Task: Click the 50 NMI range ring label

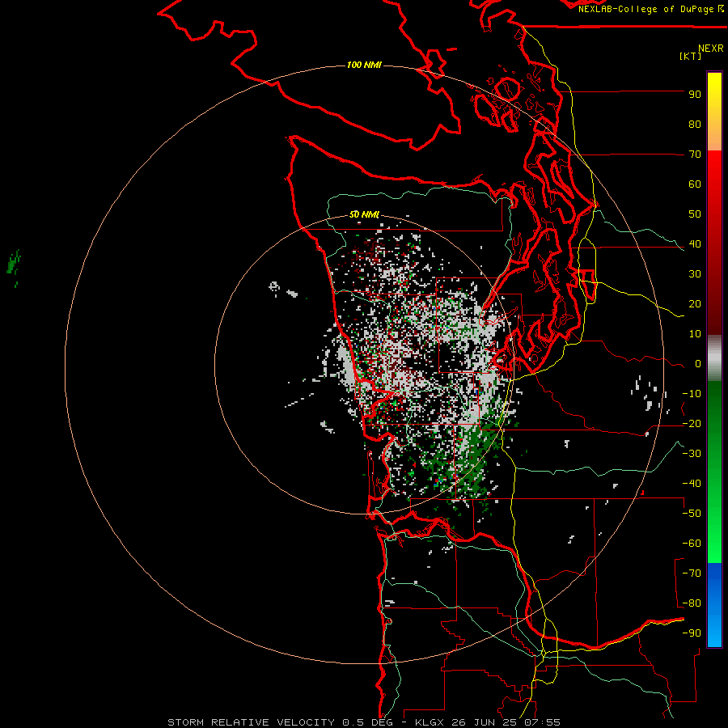Action: [364, 214]
